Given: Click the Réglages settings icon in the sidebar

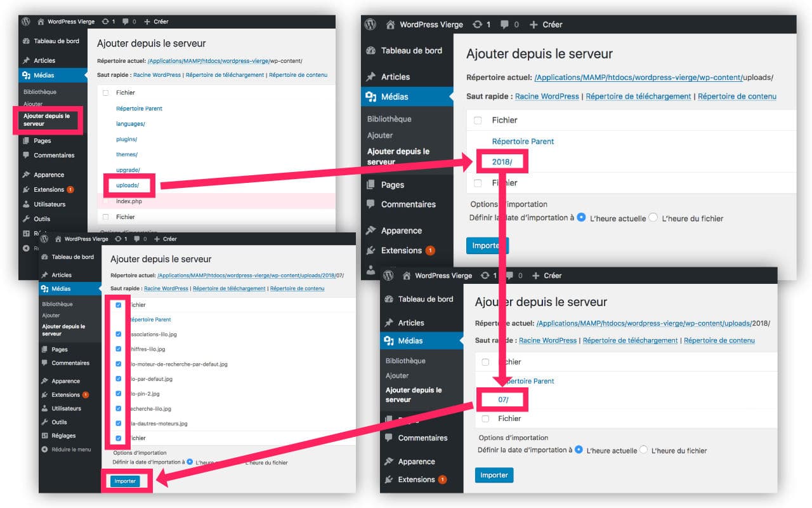Looking at the screenshot, I should pos(44,436).
